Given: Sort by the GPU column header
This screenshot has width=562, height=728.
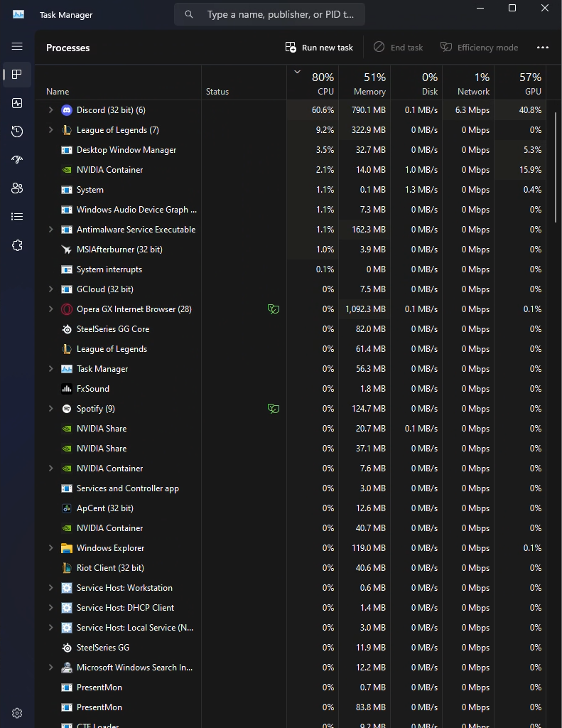Looking at the screenshot, I should pyautogui.click(x=520, y=82).
